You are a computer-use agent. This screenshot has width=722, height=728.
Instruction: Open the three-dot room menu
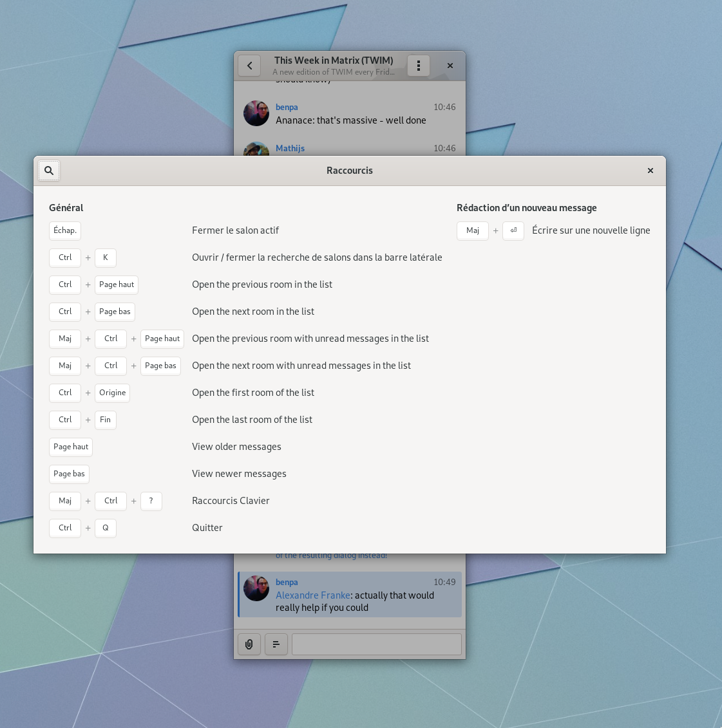point(419,66)
